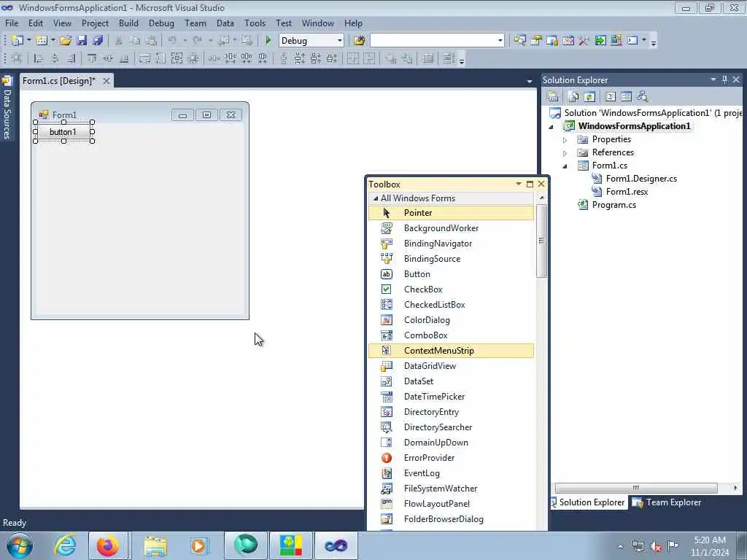Open the active documents list dropdown arrow
The width and height of the screenshot is (747, 560).
point(530,81)
